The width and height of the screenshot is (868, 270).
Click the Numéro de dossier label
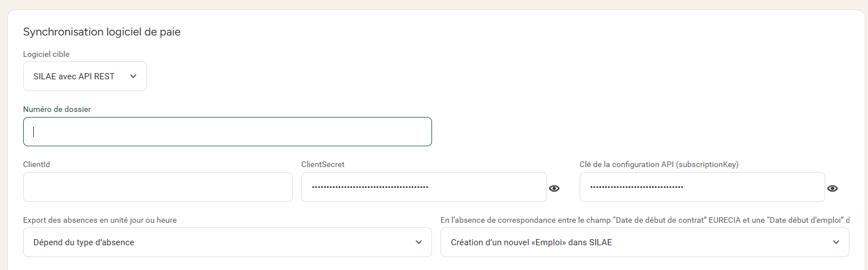[57, 109]
